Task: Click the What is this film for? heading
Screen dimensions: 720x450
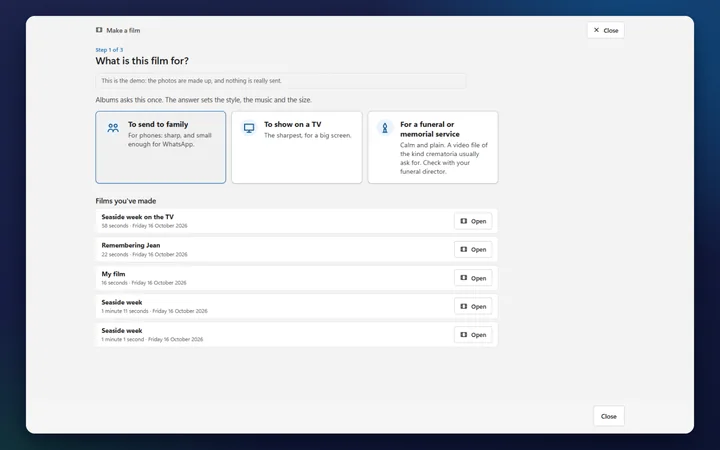Action: point(142,61)
